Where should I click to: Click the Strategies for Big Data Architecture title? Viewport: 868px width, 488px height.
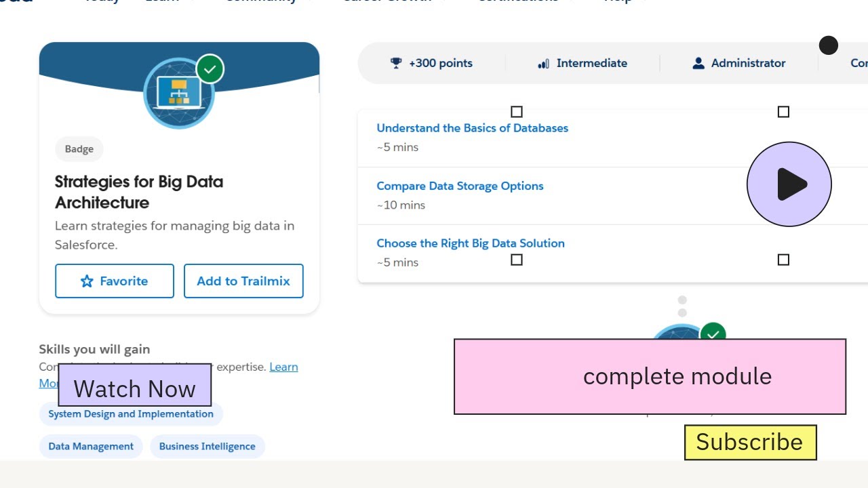[139, 192]
